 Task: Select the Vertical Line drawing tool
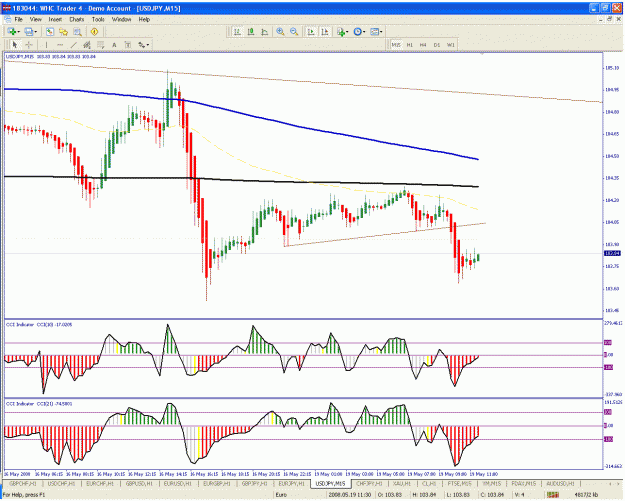[46, 45]
